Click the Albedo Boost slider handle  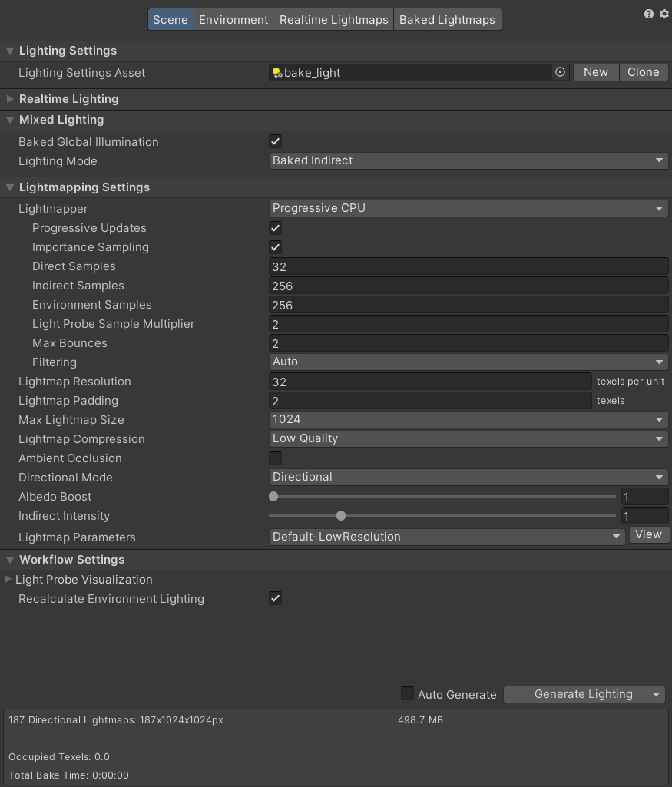coord(273,497)
